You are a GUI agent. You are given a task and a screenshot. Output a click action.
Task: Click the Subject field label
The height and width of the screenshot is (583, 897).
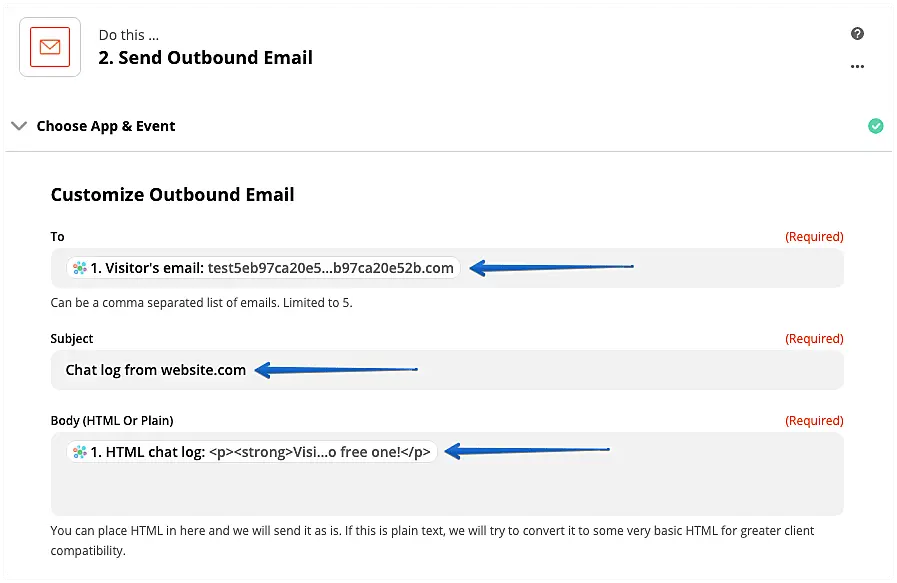point(72,339)
